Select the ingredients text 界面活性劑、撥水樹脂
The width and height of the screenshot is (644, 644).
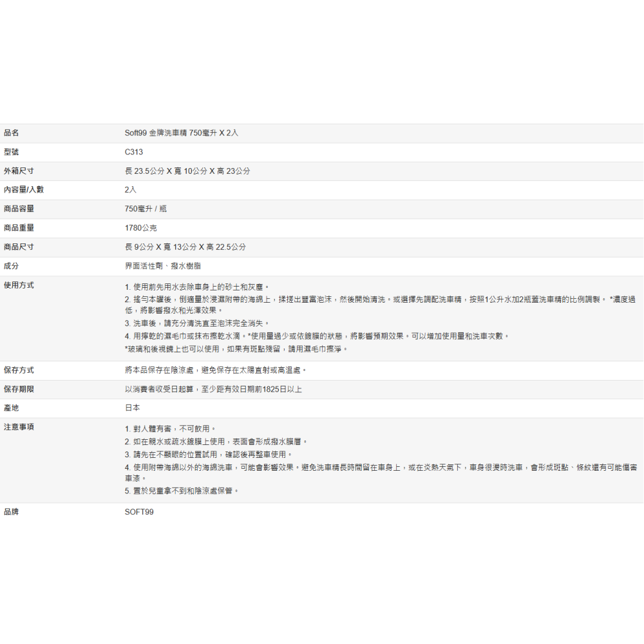coord(163,266)
